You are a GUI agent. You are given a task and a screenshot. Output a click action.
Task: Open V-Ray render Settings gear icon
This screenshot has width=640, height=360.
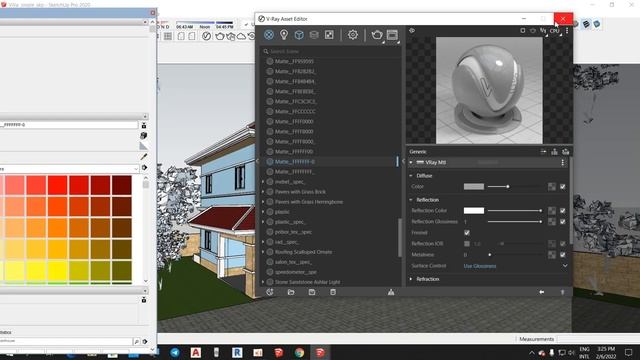pyautogui.click(x=353, y=35)
